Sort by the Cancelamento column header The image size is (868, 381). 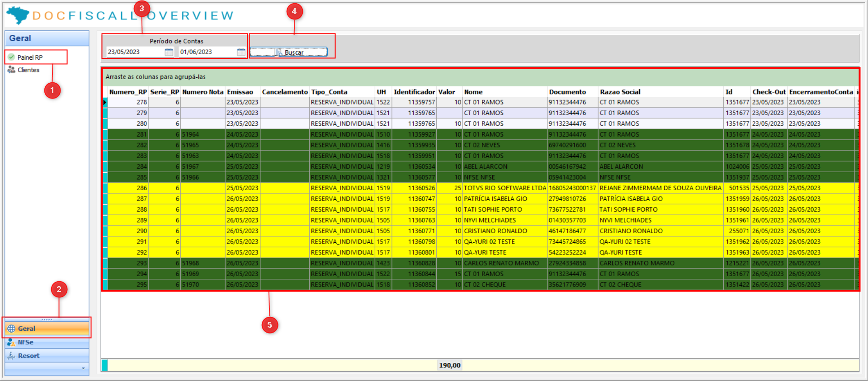point(285,92)
